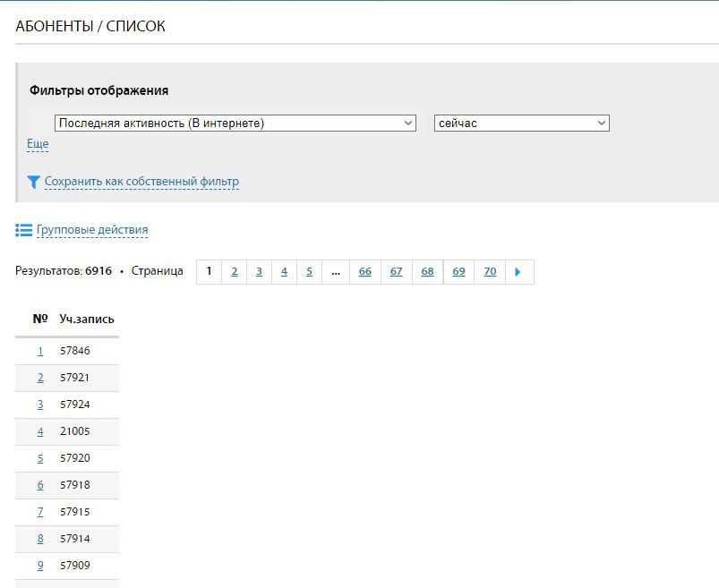
Task: Select account cell 57846
Action: (x=75, y=351)
